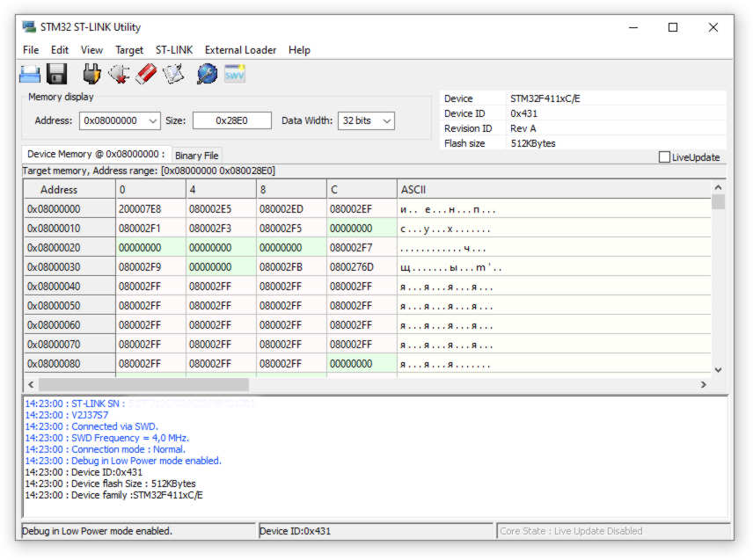The height and width of the screenshot is (560, 753).
Task: Click the log line Connected via SWD.
Action: pos(91,426)
